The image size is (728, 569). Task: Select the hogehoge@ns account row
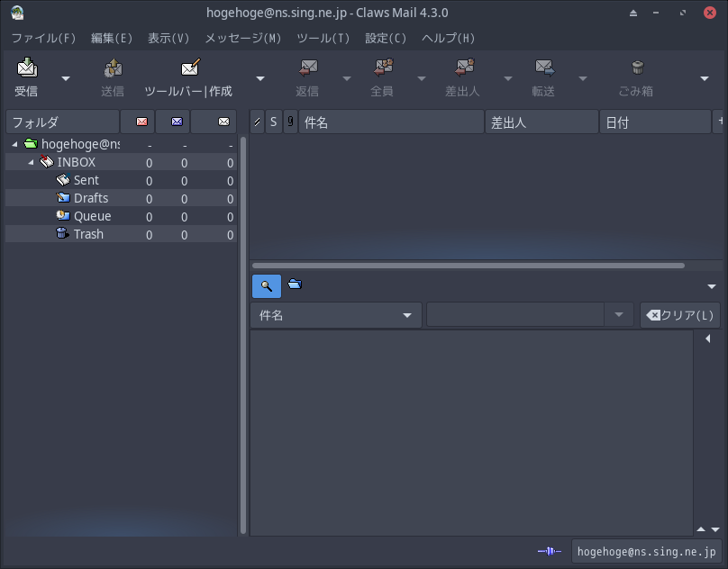click(121, 144)
